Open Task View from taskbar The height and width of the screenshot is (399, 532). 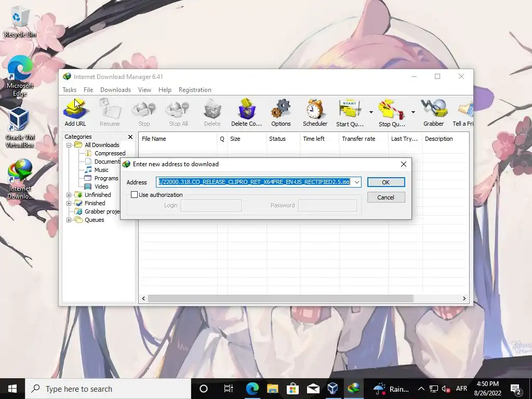[x=229, y=389]
